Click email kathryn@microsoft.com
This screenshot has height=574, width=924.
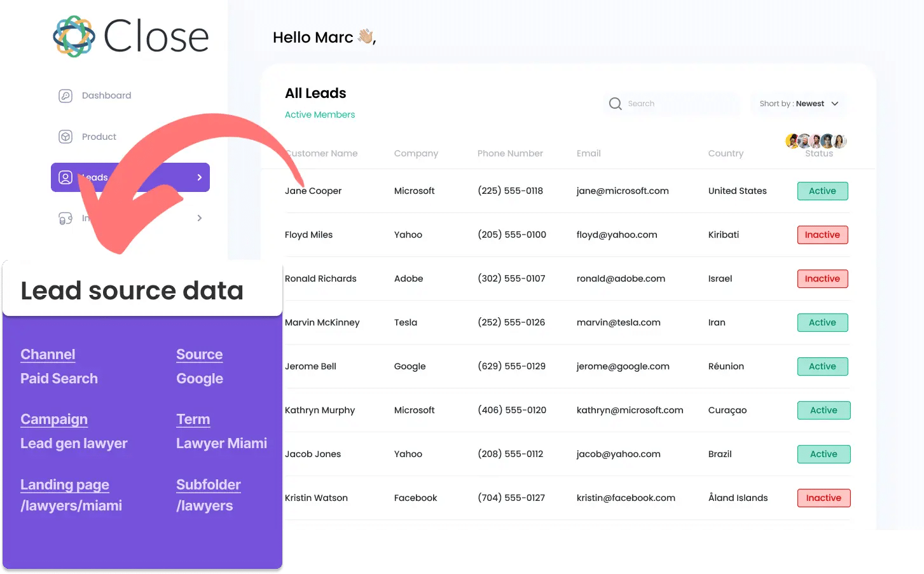pos(630,410)
